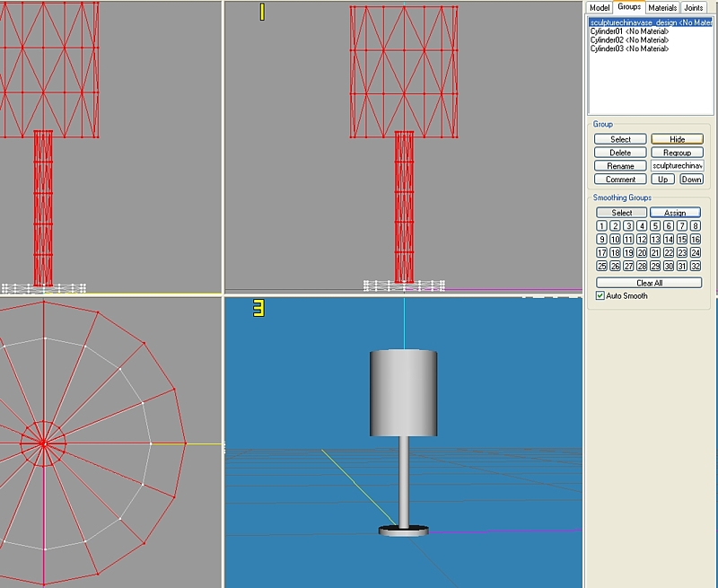Image resolution: width=718 pixels, height=588 pixels.
Task: Select the sculpturechinavase_design group
Action: 650,22
